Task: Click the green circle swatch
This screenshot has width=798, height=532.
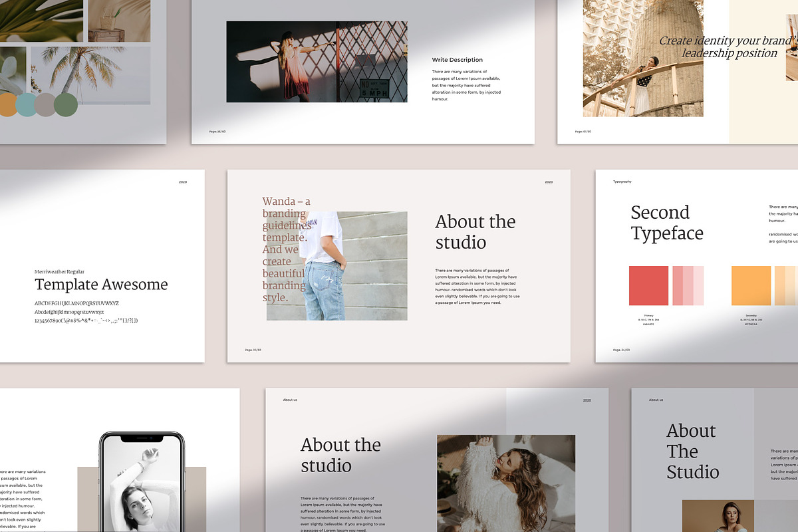Action: (x=66, y=104)
